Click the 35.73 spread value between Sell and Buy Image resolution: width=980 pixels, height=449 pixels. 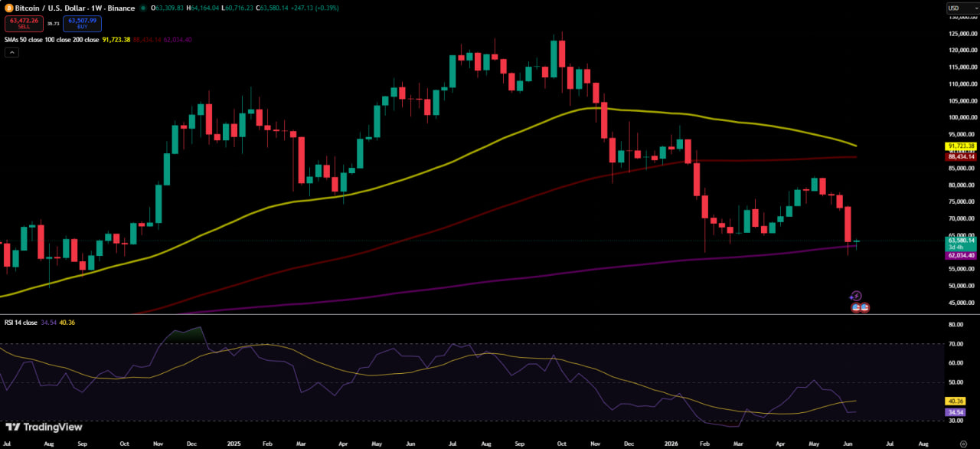pyautogui.click(x=53, y=23)
